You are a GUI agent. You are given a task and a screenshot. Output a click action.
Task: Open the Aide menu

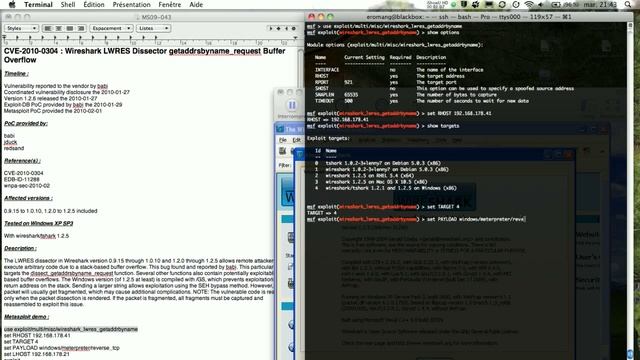tap(196, 4)
